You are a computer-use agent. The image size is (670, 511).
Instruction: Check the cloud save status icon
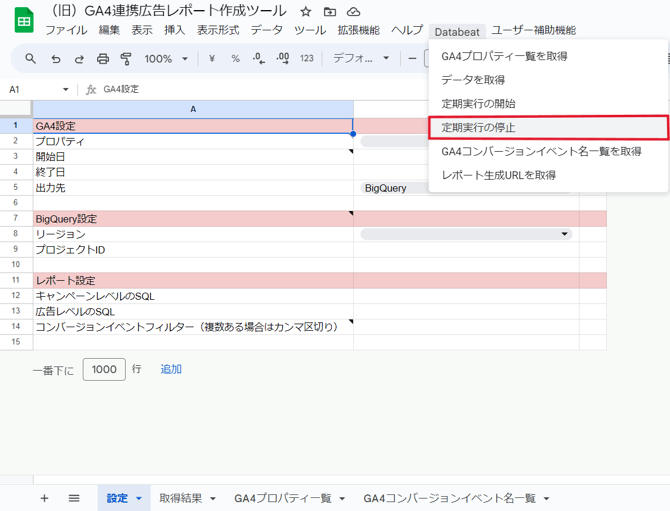click(x=353, y=12)
